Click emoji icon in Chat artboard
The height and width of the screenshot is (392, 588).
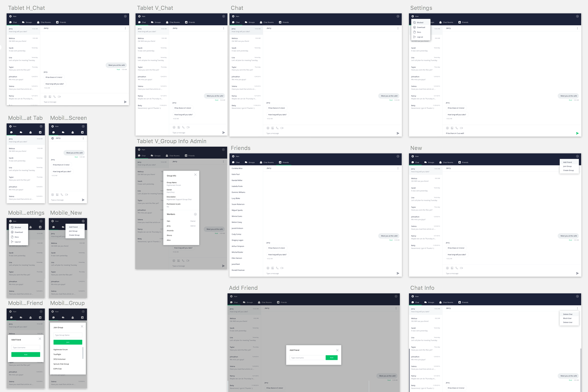point(268,128)
